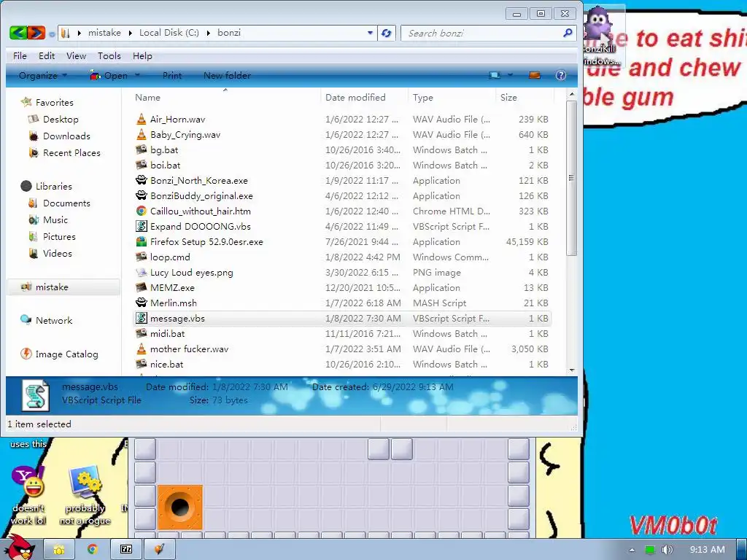
Task: Click the Print toolbar button
Action: click(x=172, y=75)
